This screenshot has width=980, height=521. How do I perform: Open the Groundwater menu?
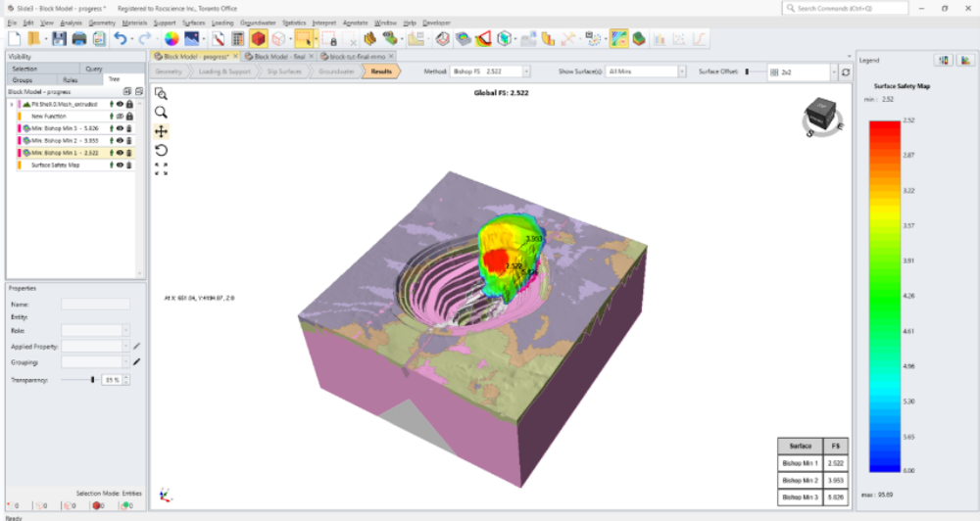pos(258,24)
